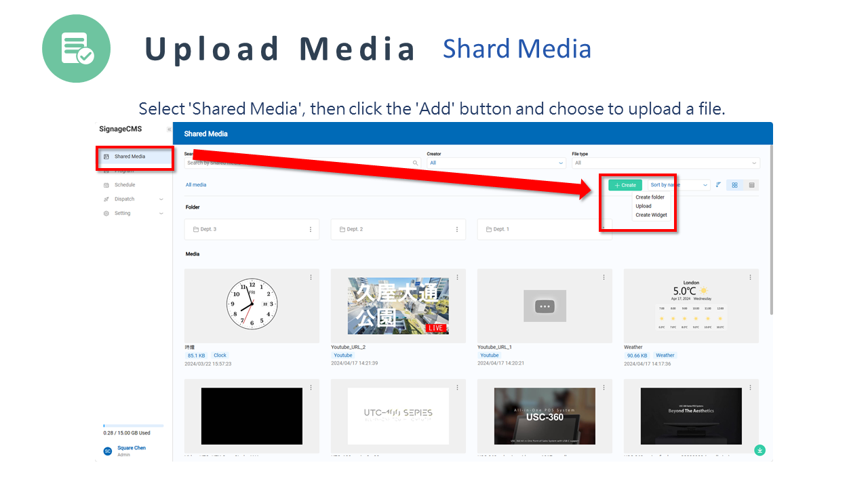Open the Creator filter dropdown
868x488 pixels.
pyautogui.click(x=496, y=163)
